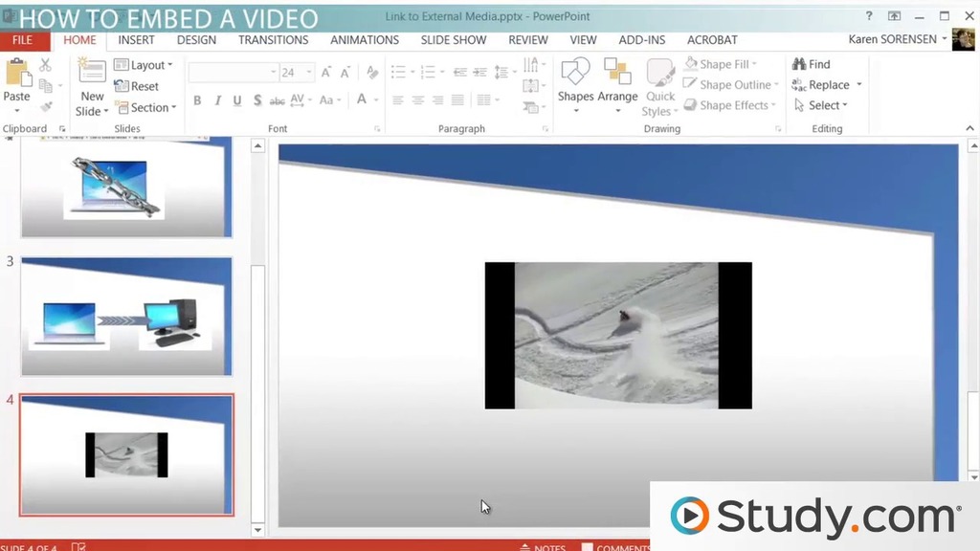
Task: Select the slide 3 thumbnail
Action: [x=125, y=317]
